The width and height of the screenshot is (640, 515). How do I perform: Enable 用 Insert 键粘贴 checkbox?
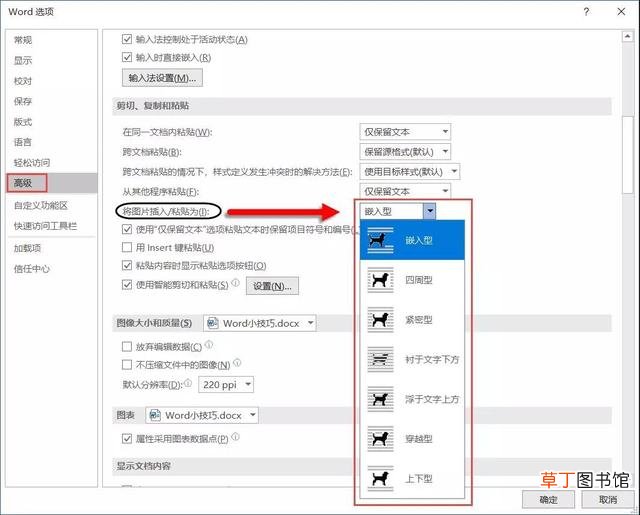[x=127, y=247]
